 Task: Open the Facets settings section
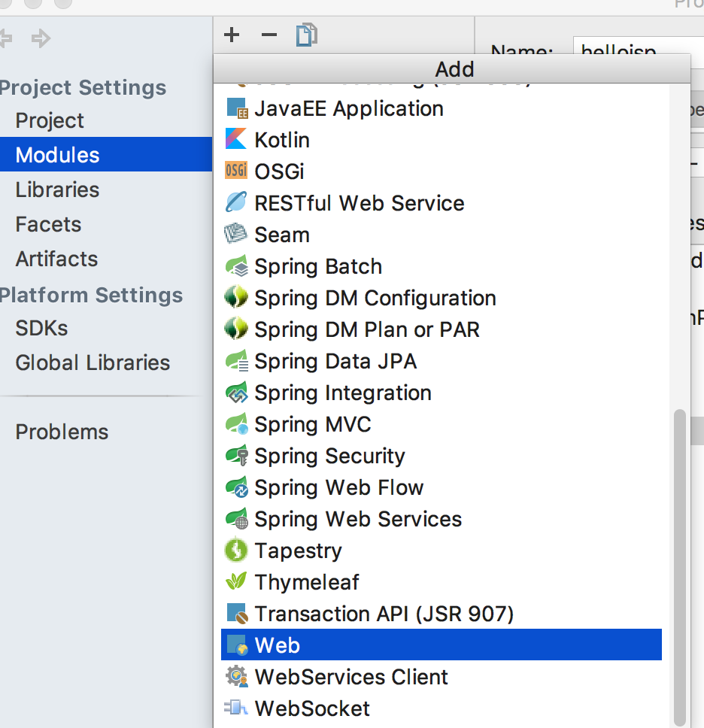pos(48,224)
